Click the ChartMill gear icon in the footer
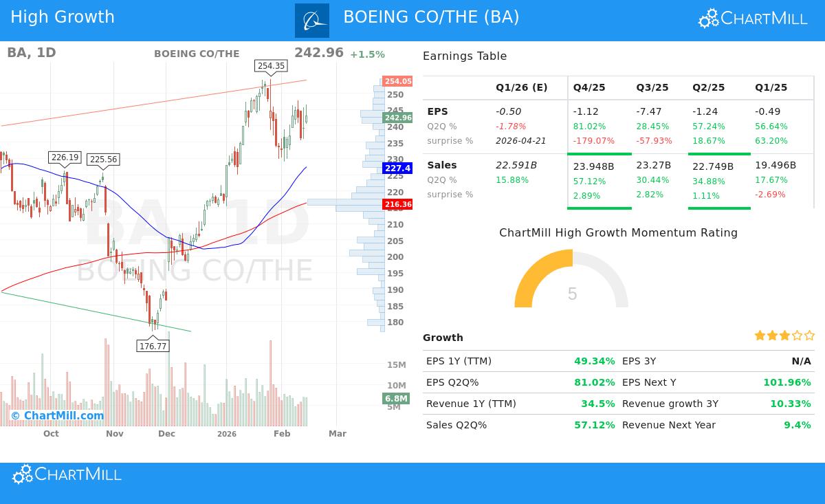This screenshot has height=504, width=825. pos(22,474)
